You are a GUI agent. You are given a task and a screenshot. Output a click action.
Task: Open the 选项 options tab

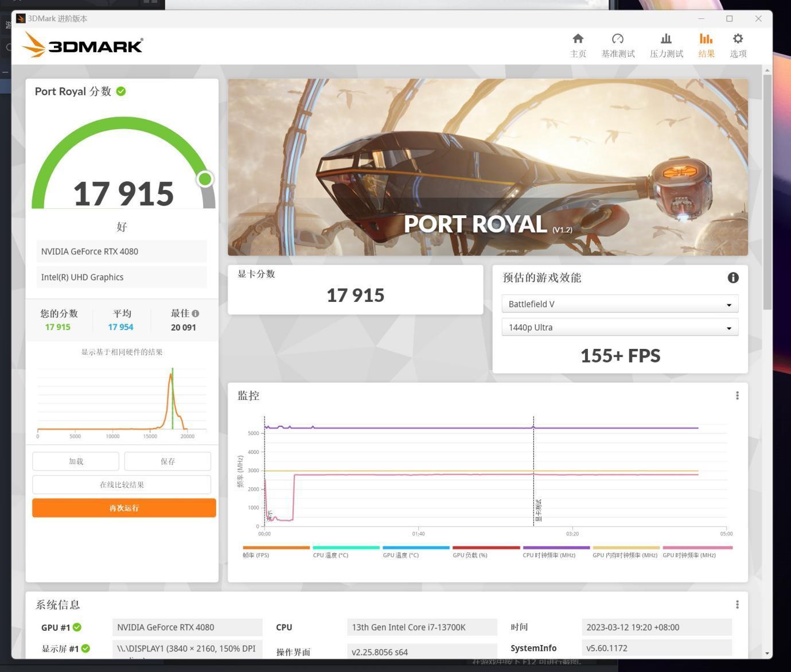[738, 45]
